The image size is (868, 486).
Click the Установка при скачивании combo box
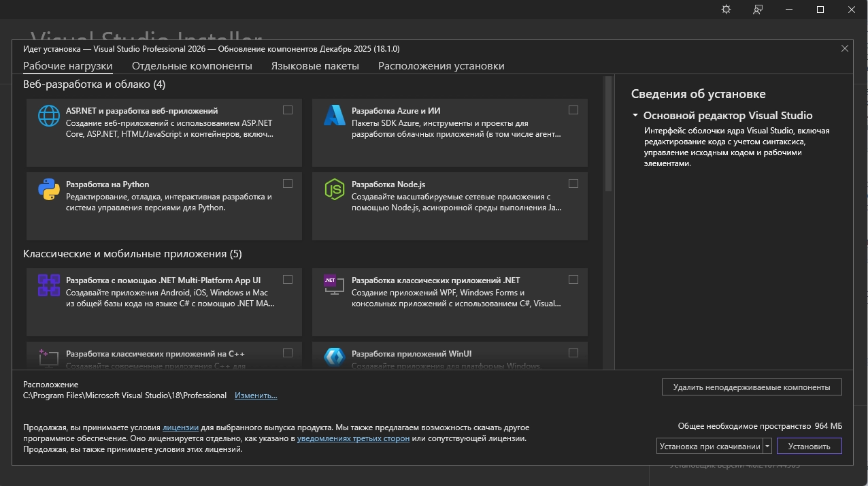point(709,447)
